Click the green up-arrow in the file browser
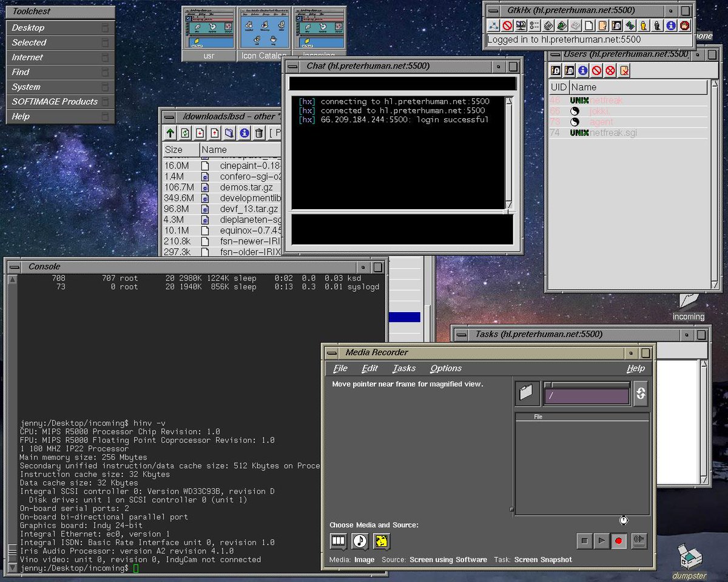Viewport: 728px width, 582px height. click(x=170, y=133)
